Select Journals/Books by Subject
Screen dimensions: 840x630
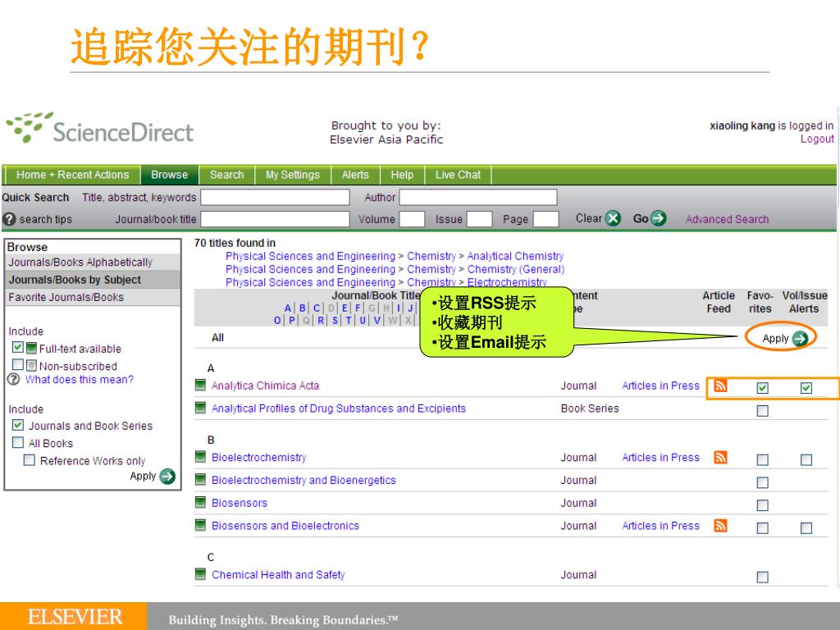[x=75, y=280]
